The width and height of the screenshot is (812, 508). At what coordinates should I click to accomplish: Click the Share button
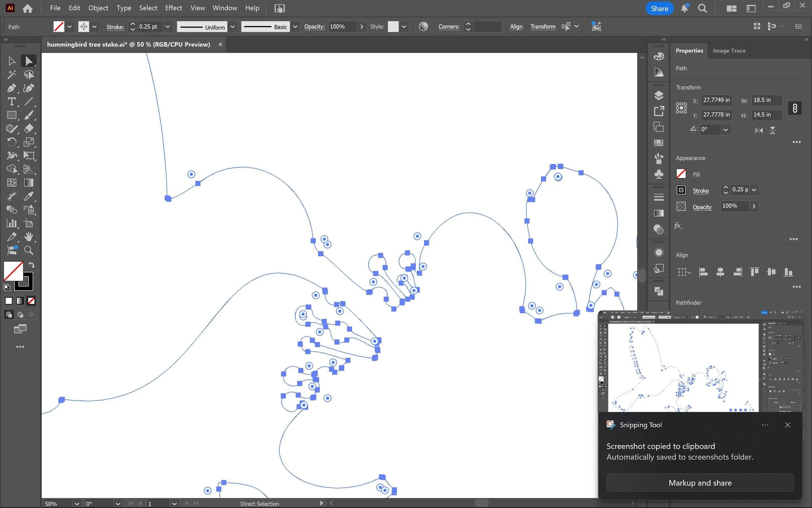click(x=659, y=8)
